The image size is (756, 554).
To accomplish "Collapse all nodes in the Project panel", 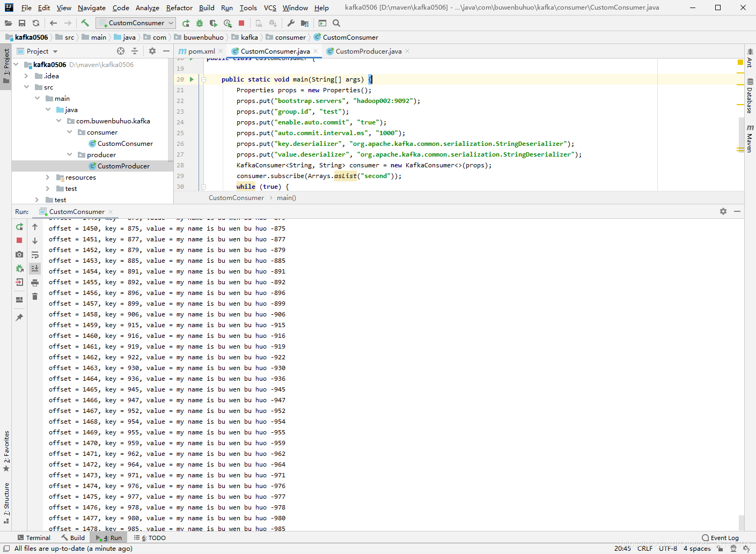I will click(135, 51).
